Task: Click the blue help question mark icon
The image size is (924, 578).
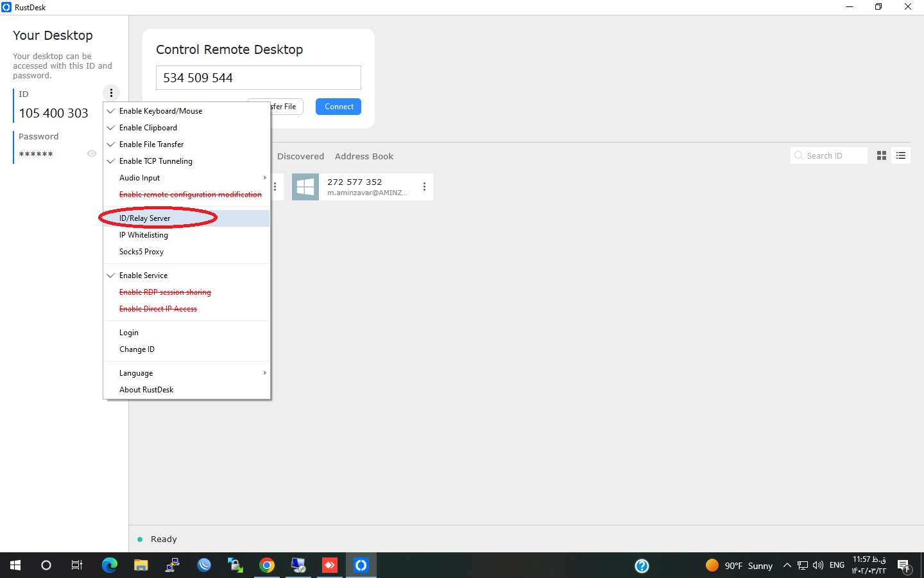Action: (x=642, y=565)
